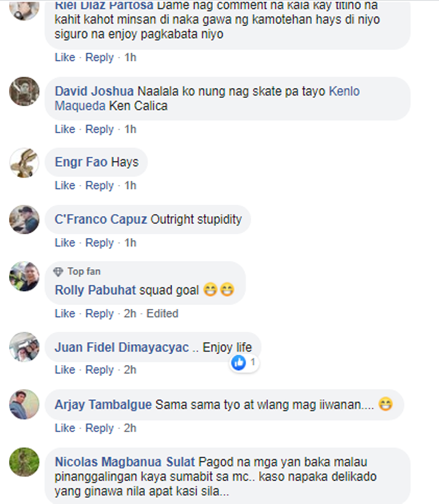This screenshot has height=504, width=439.
Task: Open Juan Fidel Dimayacyac's avatar
Action: [x=24, y=347]
